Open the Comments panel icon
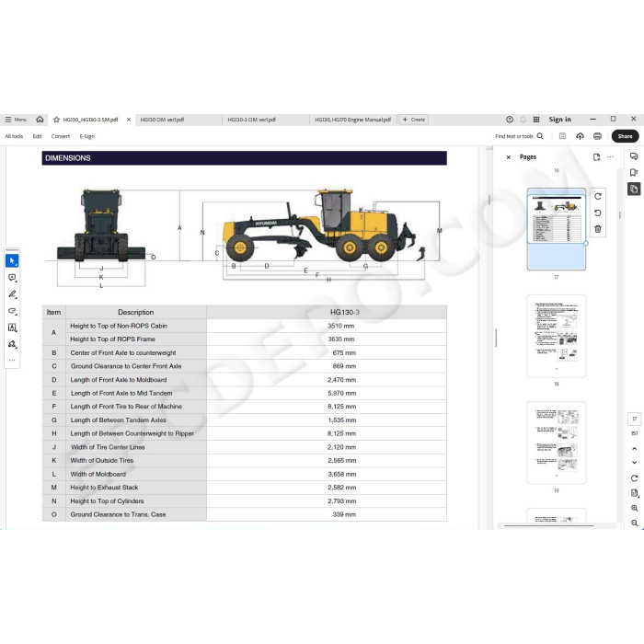 tap(634, 156)
